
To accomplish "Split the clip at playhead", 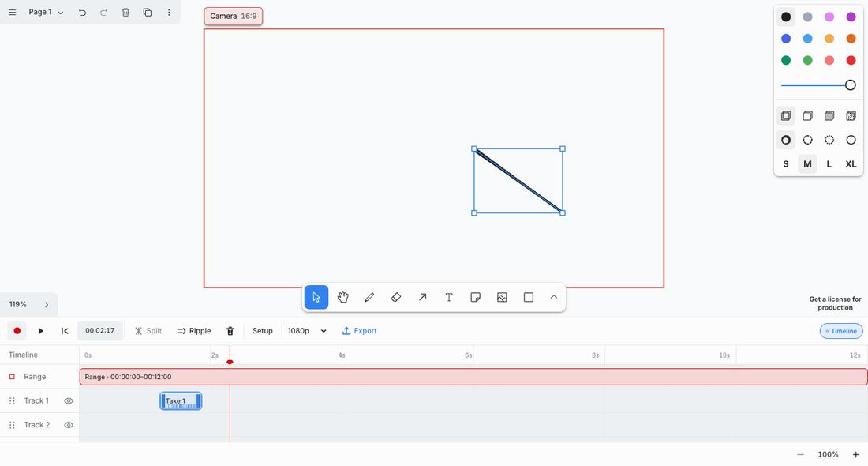I will (148, 331).
